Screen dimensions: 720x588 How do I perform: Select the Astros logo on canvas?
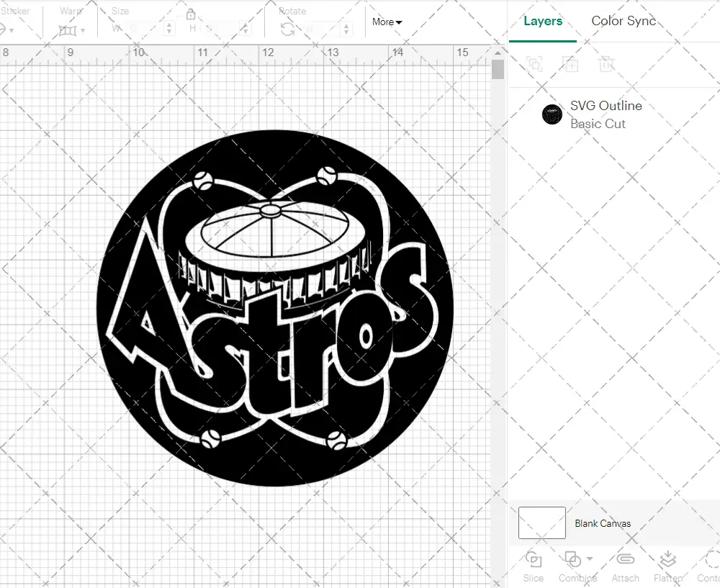coord(275,308)
